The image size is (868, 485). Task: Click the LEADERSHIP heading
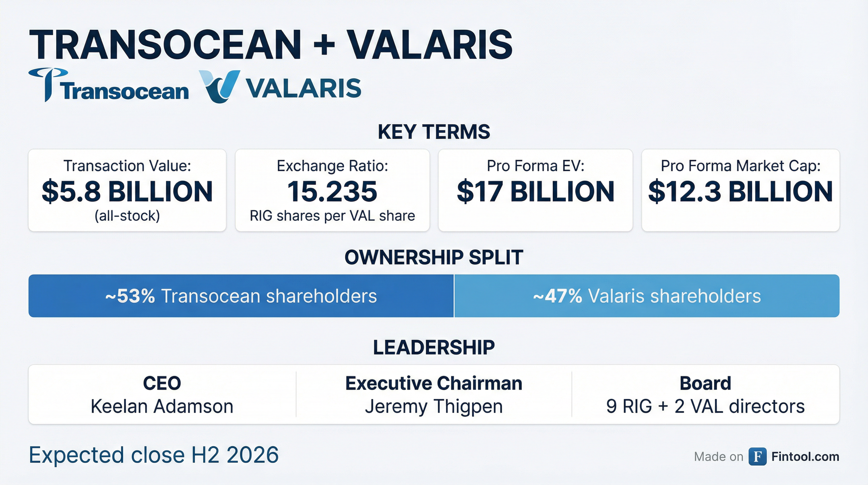click(434, 347)
